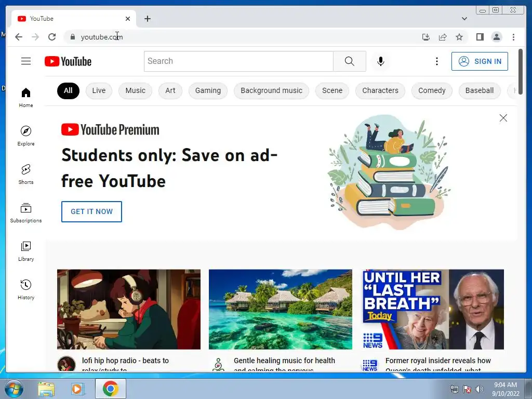
Task: Open Action Center flag icon
Action: click(467, 389)
